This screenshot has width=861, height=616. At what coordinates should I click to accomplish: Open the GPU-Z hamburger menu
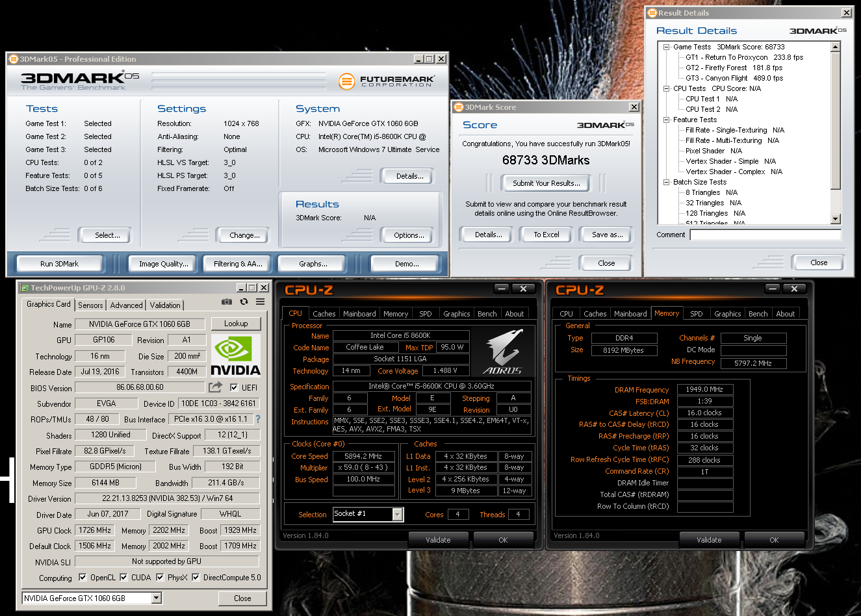point(261,302)
